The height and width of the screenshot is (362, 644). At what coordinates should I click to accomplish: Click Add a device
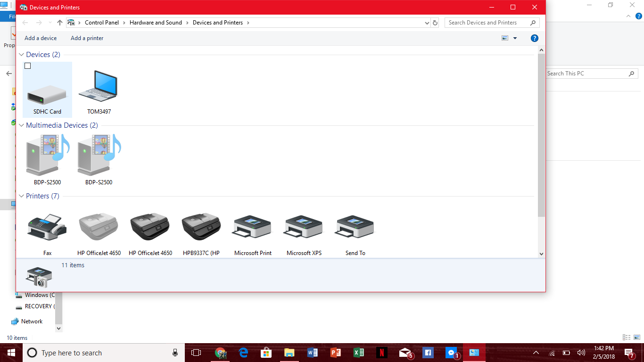click(x=41, y=38)
